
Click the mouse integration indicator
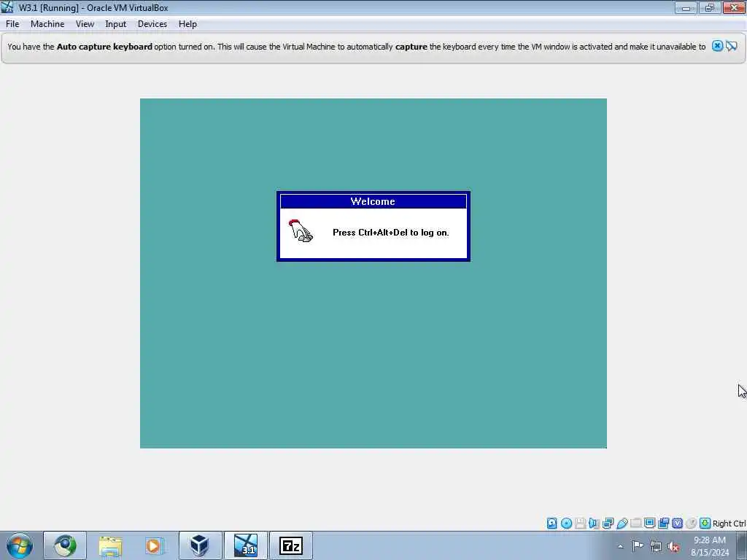pyautogui.click(x=691, y=524)
